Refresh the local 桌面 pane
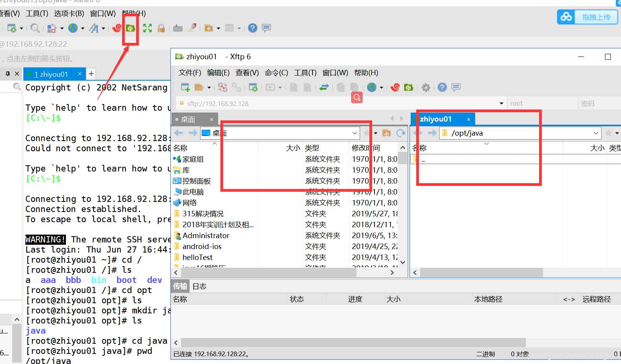 (401, 133)
